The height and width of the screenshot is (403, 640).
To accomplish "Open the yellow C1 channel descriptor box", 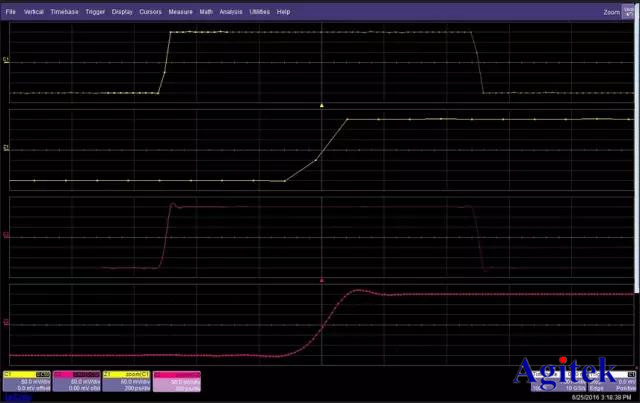I will pos(25,380).
